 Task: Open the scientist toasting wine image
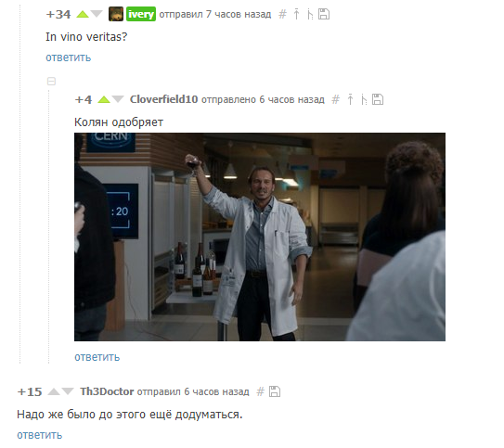[260, 237]
